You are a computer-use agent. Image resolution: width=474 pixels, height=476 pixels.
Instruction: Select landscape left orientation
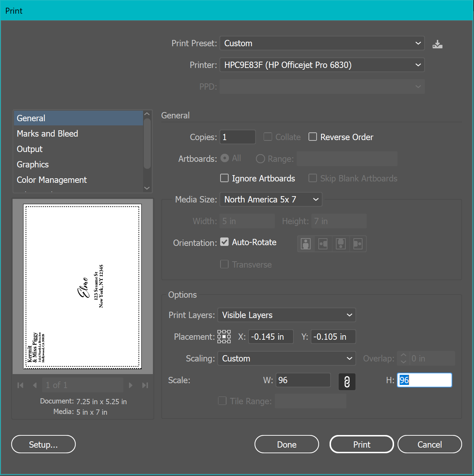[323, 244]
